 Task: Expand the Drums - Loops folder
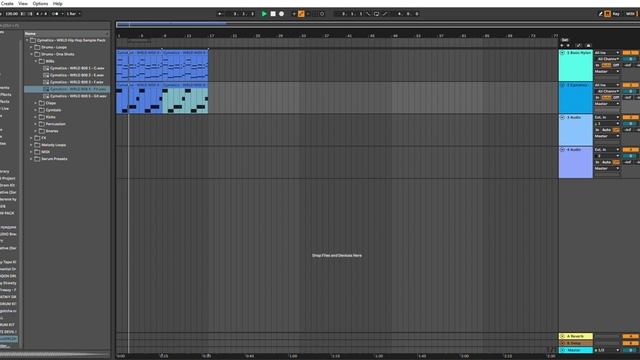[x=31, y=47]
